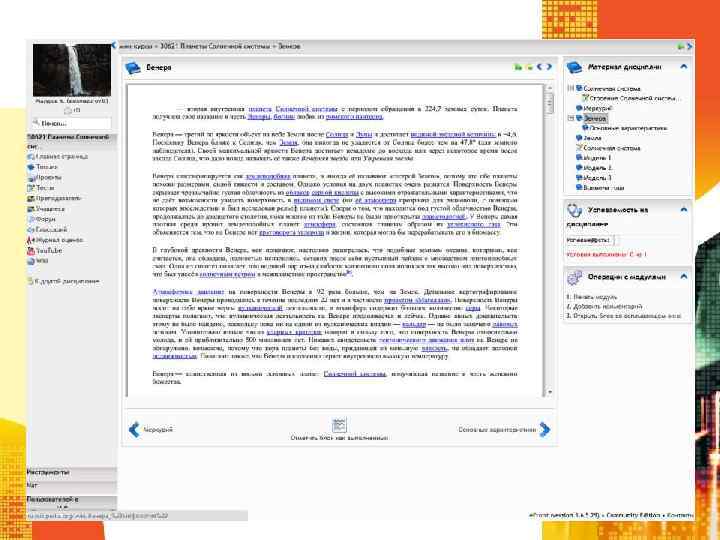
Task: Collapse the Солнечная система tree node
Action: click(571, 88)
